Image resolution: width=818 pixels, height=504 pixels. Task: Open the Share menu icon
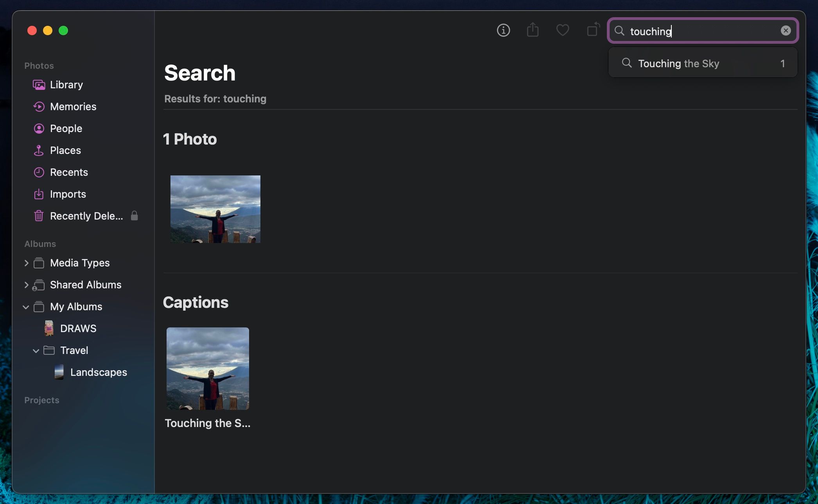(533, 30)
